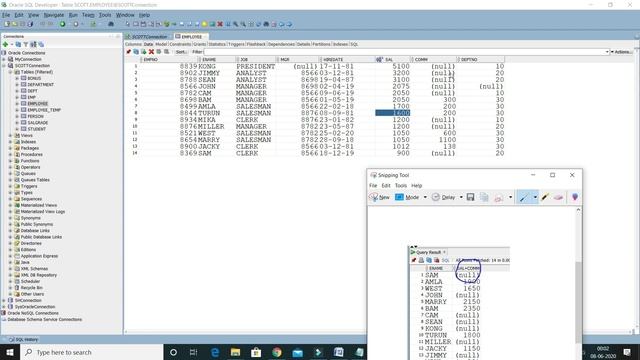Open the Pen options dropdown arrow in Snipping Tool

click(535, 197)
